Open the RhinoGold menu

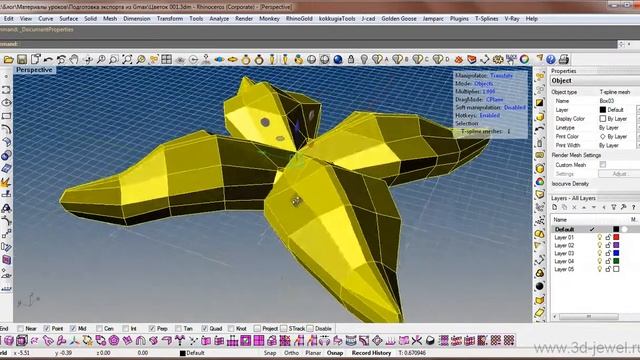(299, 19)
